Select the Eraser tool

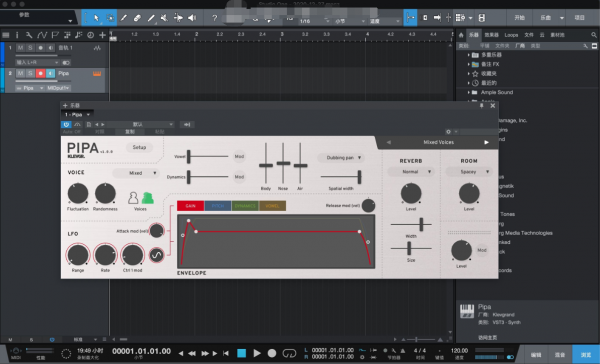point(137,18)
